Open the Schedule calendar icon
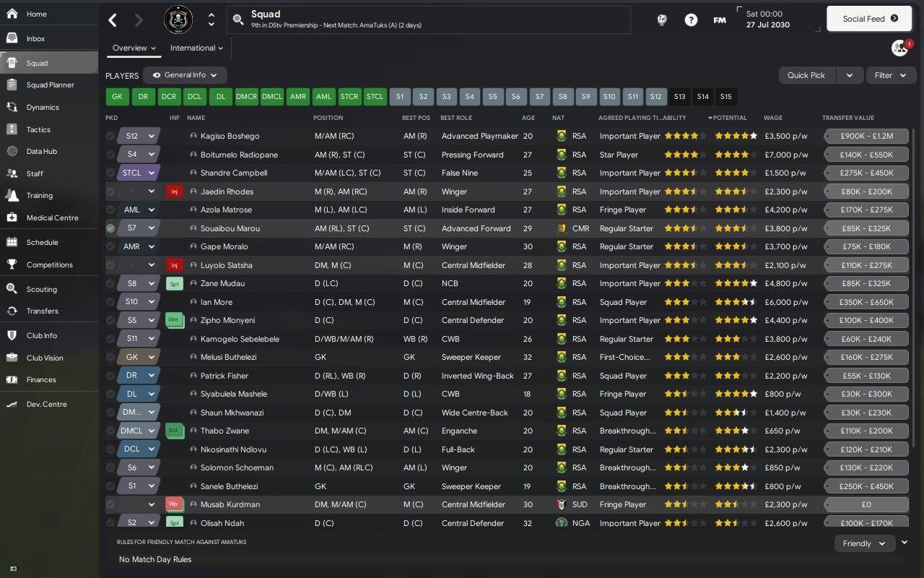Screen dimensions: 924x578 (12, 242)
